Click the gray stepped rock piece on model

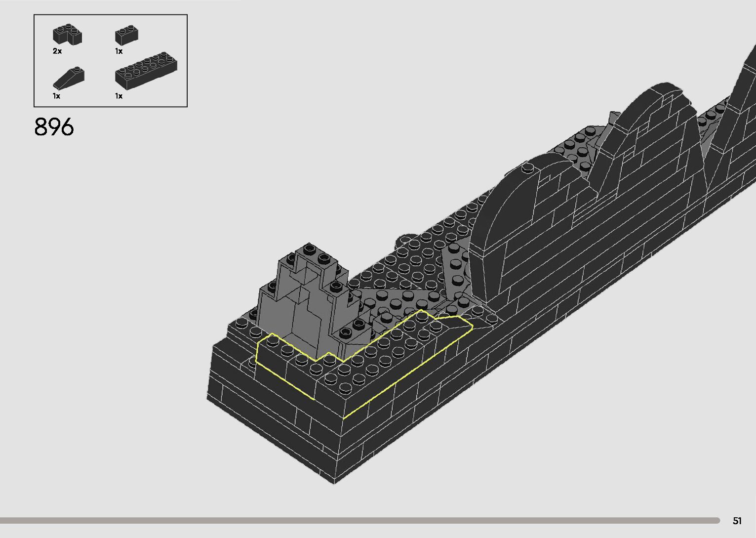[x=304, y=306]
